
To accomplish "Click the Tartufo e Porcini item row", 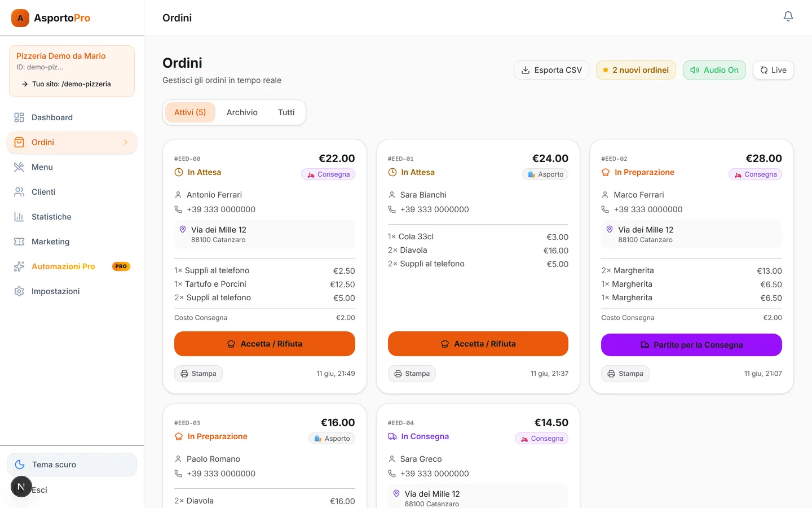I will [264, 284].
